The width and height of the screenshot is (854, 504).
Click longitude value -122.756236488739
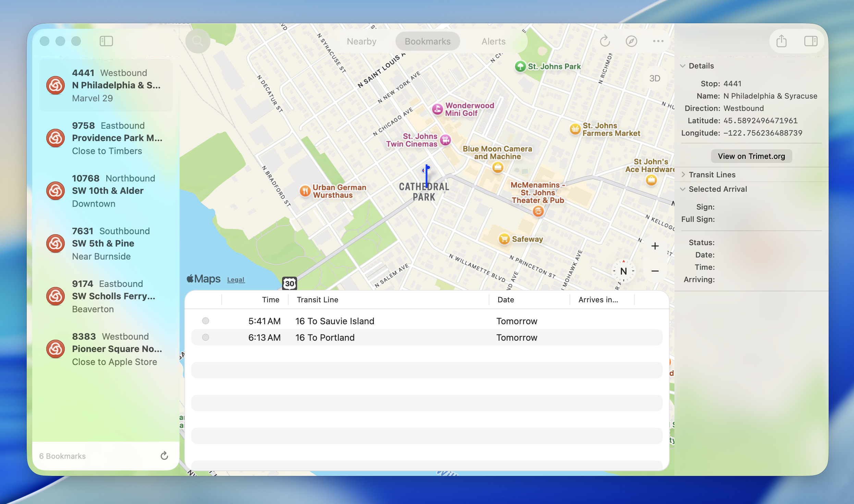pyautogui.click(x=763, y=133)
